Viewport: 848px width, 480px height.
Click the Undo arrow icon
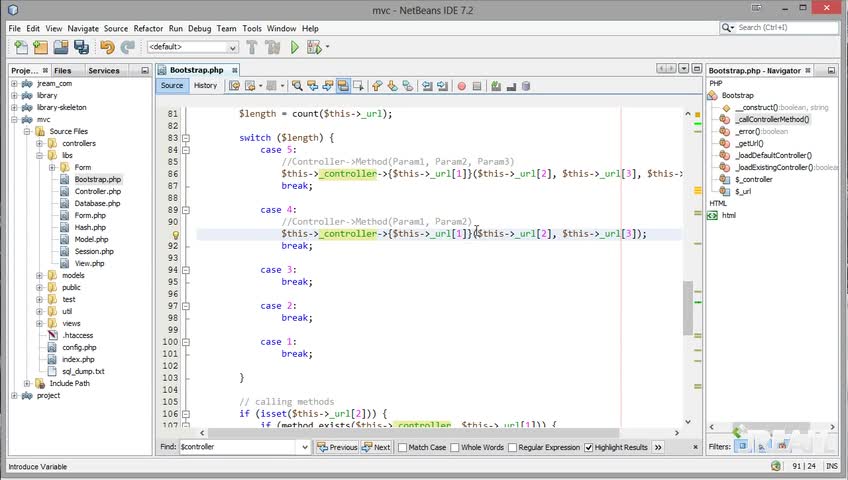click(x=107, y=48)
